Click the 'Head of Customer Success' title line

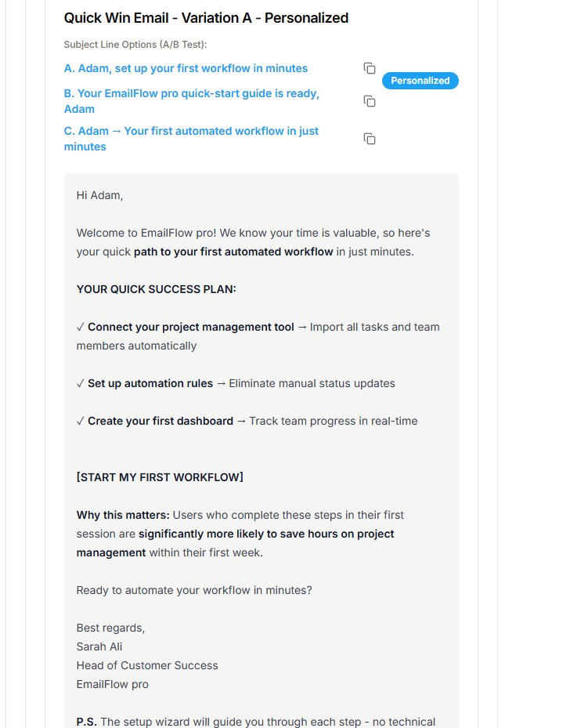(147, 665)
